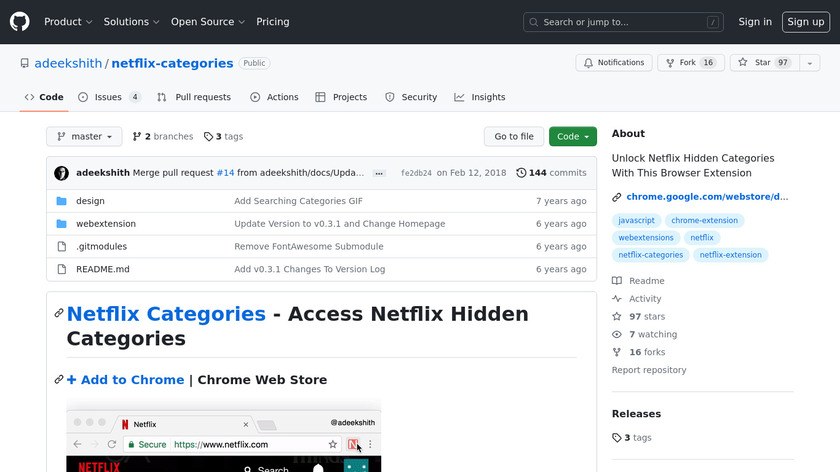This screenshot has width=840, height=472.
Task: Select the chrome-extension topic tag
Action: coord(704,220)
